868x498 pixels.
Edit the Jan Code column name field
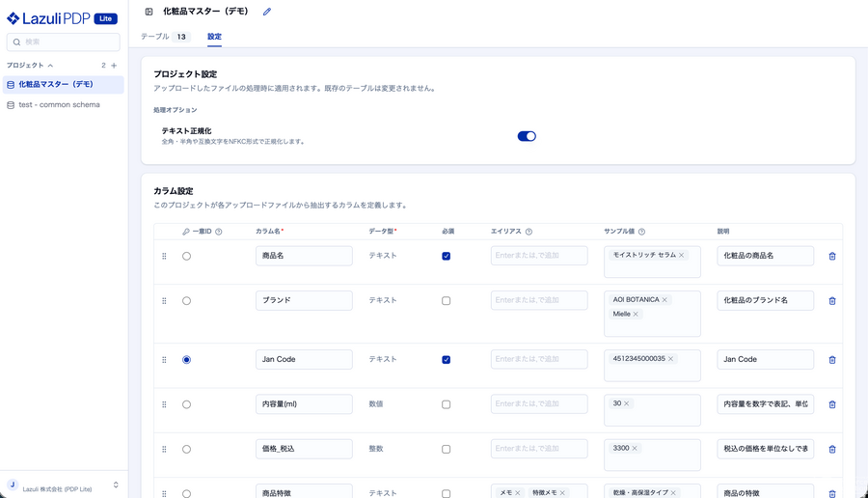click(304, 360)
